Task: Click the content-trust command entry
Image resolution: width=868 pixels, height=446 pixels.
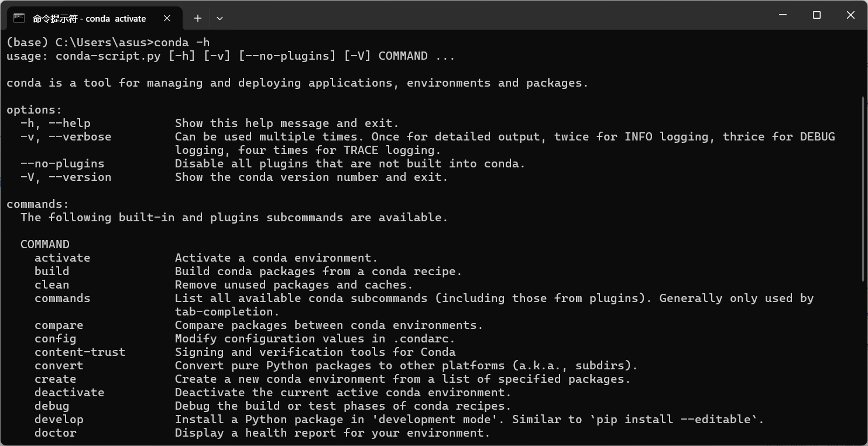Action: point(80,352)
